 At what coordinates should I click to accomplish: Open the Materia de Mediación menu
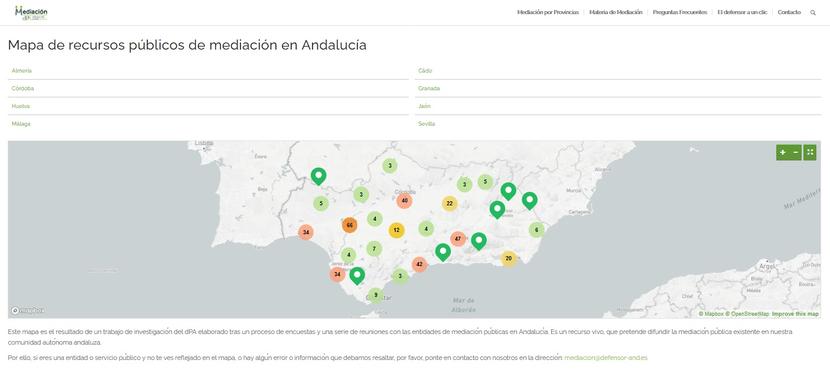[x=616, y=12]
